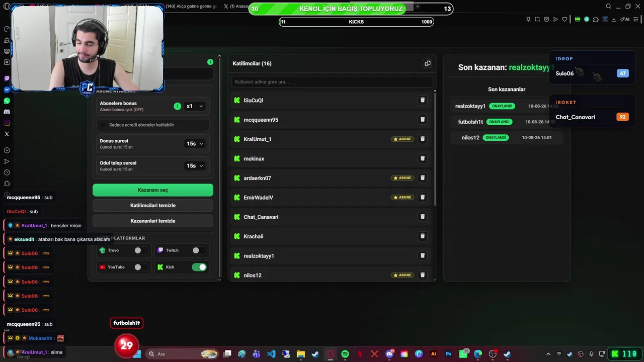644x362 pixels.
Task: Disable the Kick platform toggle
Action: [199, 267]
